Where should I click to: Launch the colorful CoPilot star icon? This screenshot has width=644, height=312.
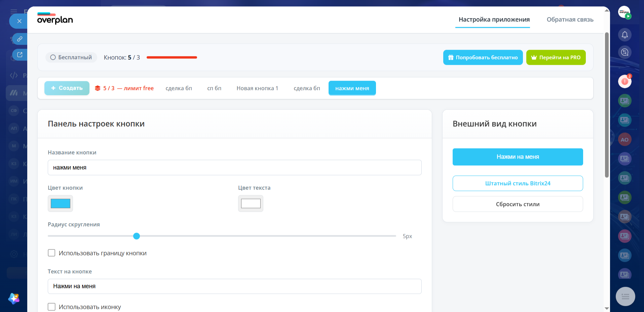pos(14,298)
